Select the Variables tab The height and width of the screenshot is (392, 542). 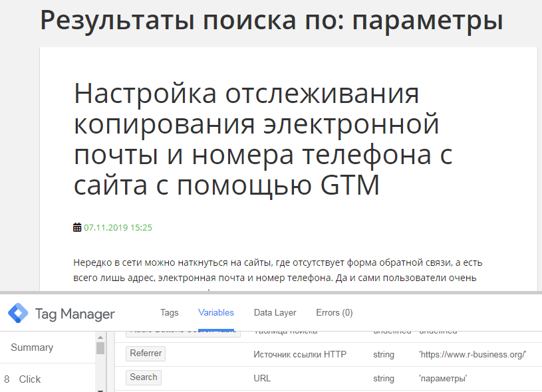216,312
